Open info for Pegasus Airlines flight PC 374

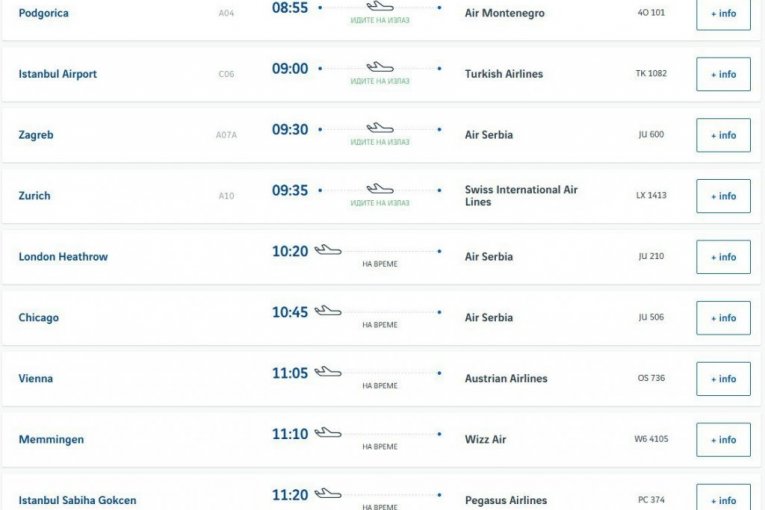(723, 499)
